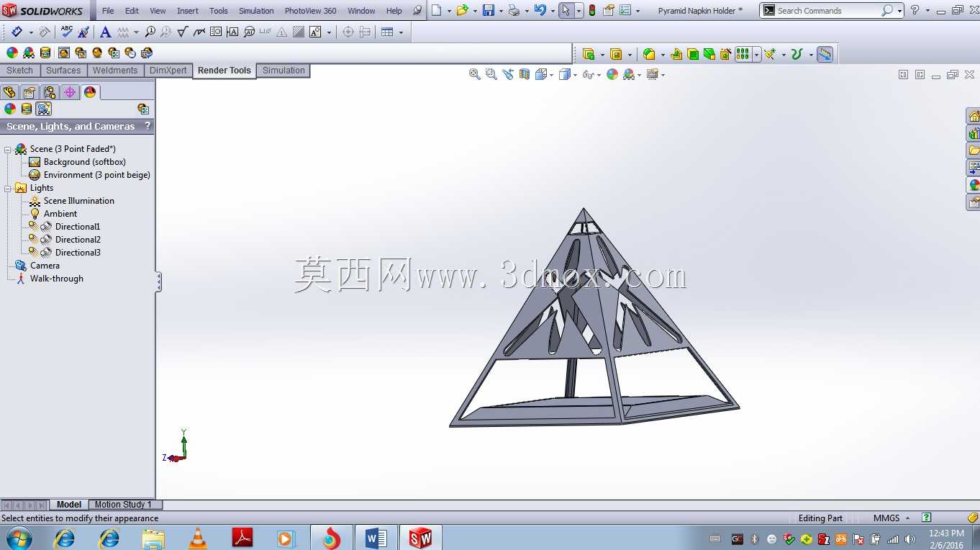Click View Decals icon in DisplayManager
This screenshot has height=550, width=980.
(27, 109)
